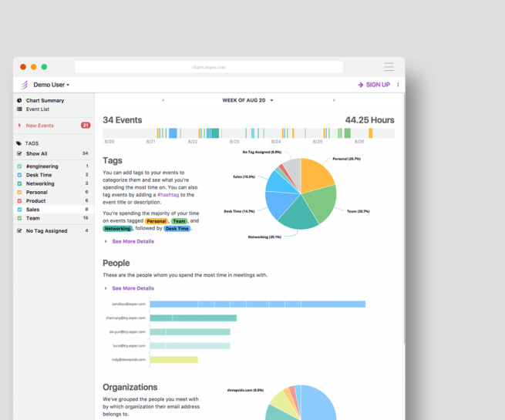Open the browser hamburger menu

click(x=389, y=67)
